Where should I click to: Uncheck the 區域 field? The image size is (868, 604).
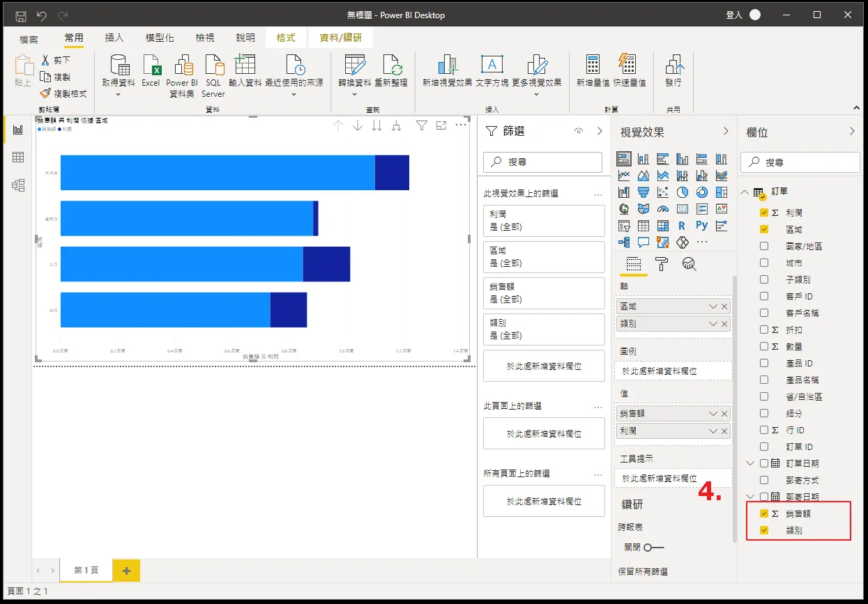(x=764, y=229)
